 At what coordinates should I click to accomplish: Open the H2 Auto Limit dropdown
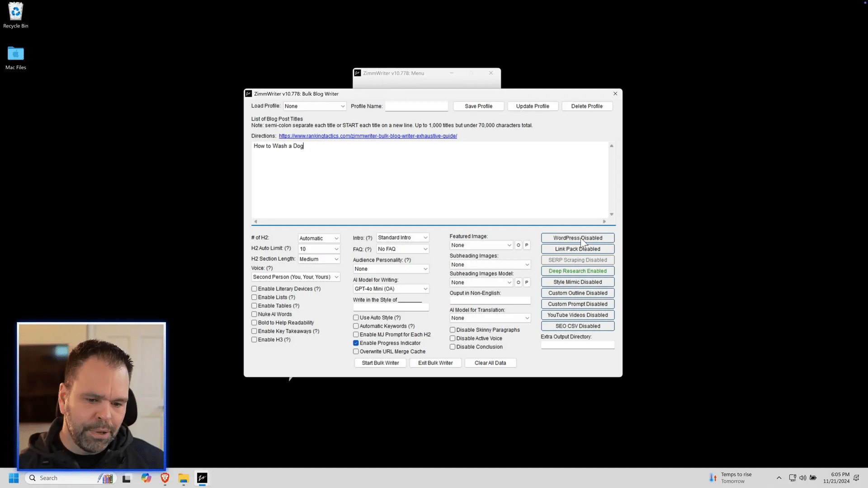(x=319, y=249)
